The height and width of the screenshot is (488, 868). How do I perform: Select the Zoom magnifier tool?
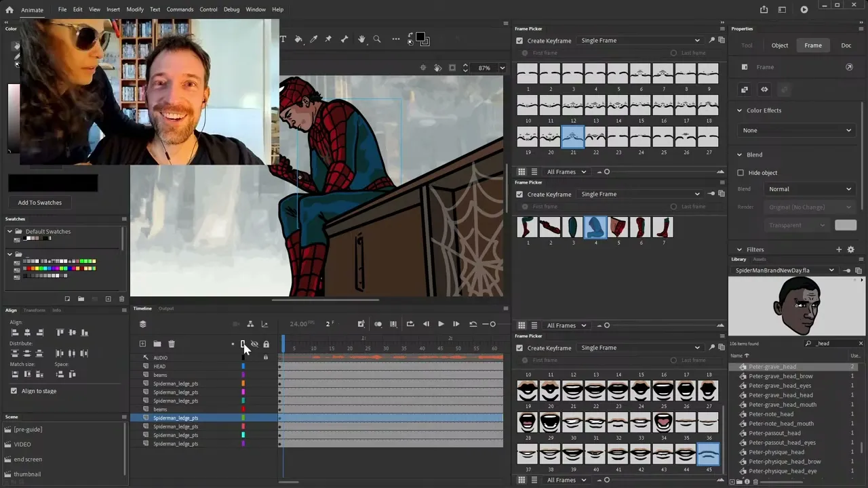click(377, 39)
